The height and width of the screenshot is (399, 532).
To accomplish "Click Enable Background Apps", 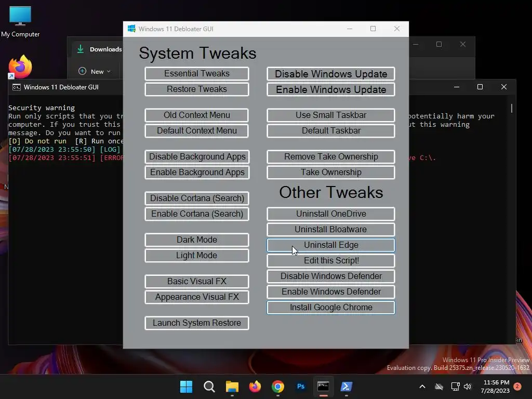I will click(x=197, y=172).
